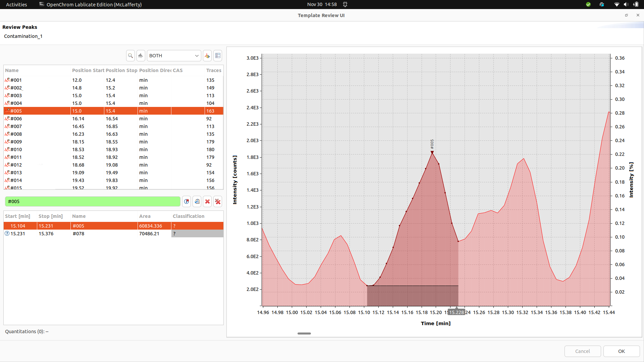This screenshot has width=644, height=362.
Task: Toggle chromatogram bar display mode icon
Action: pyautogui.click(x=141, y=56)
